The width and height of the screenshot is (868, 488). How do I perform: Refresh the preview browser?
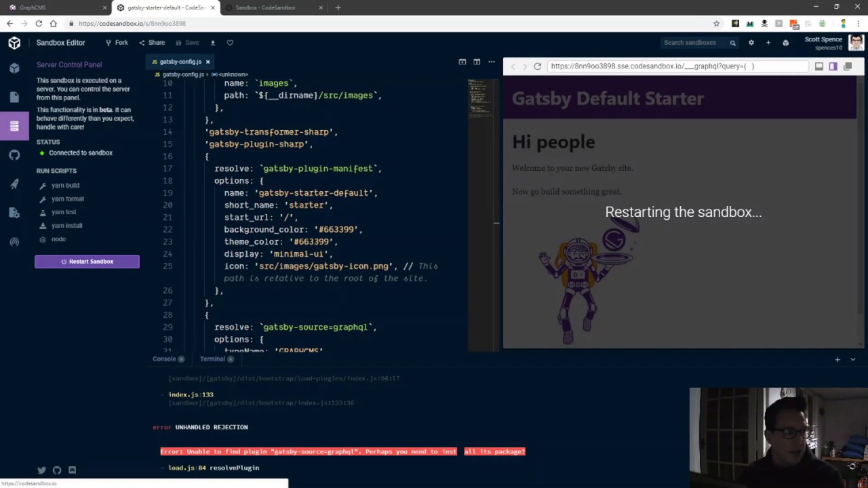[538, 66]
